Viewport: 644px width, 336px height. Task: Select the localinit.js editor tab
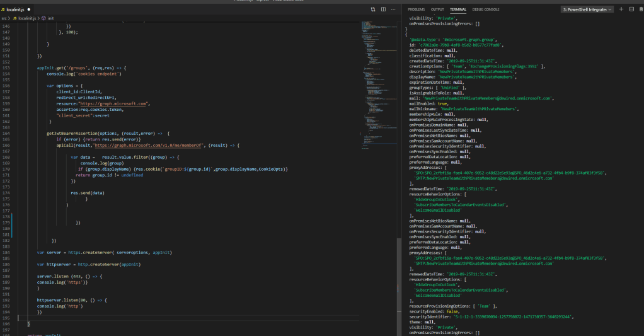click(16, 9)
